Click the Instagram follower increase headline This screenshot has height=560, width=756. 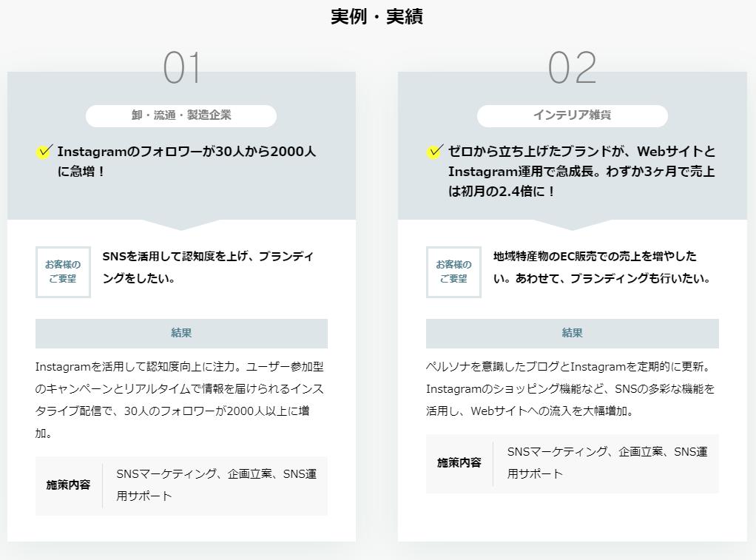[x=186, y=161]
